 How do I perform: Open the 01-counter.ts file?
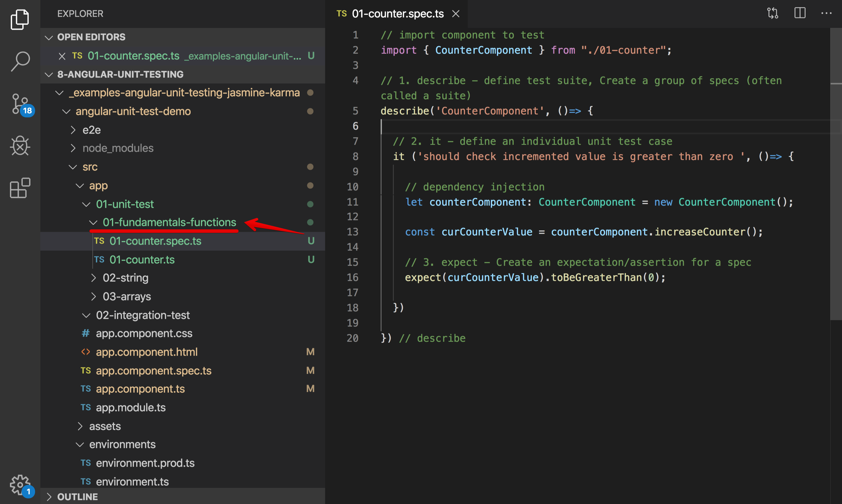click(142, 260)
